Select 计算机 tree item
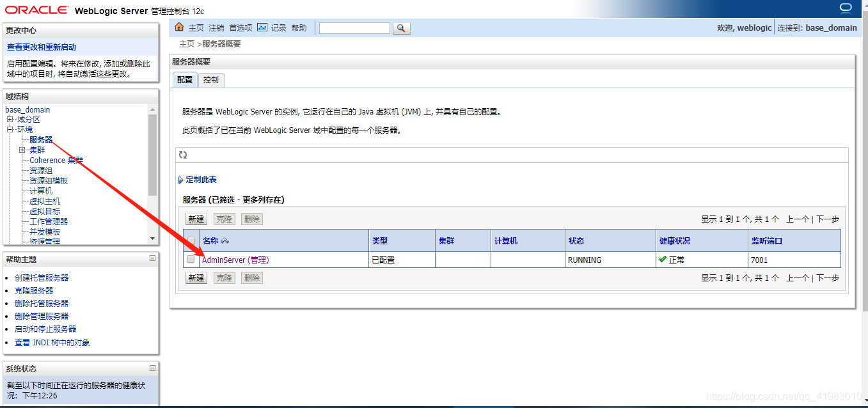This screenshot has width=868, height=408. point(41,191)
